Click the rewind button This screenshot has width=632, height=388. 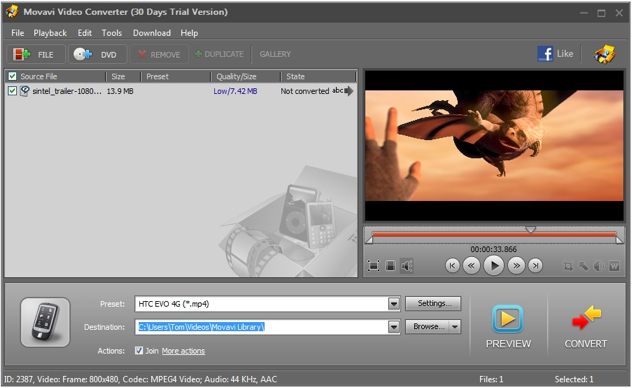pos(471,266)
